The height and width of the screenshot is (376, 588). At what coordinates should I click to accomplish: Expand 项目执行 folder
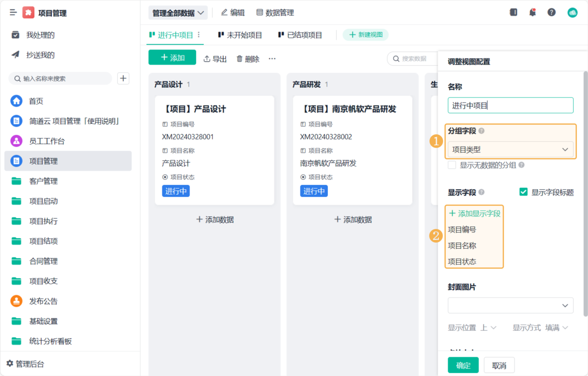point(68,221)
